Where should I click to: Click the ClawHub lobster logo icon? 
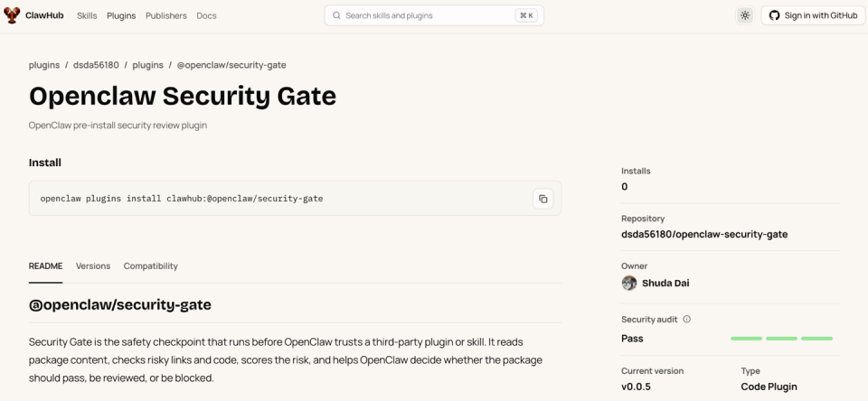tap(12, 15)
